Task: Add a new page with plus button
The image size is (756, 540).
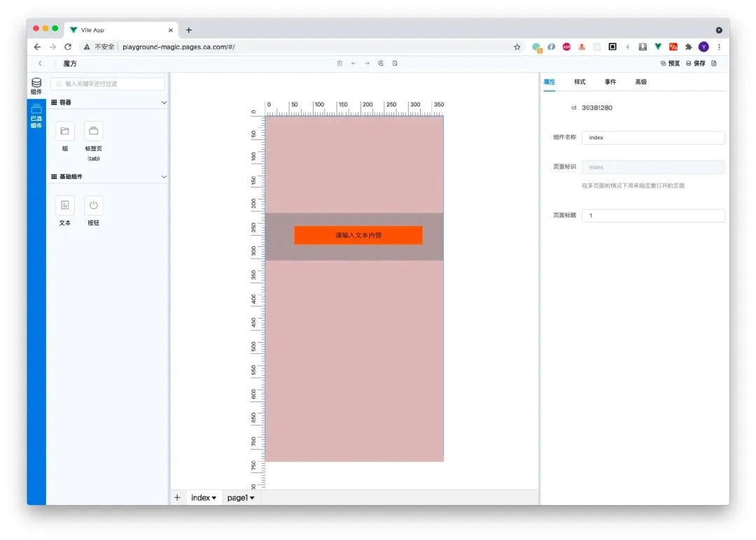Action: point(177,497)
